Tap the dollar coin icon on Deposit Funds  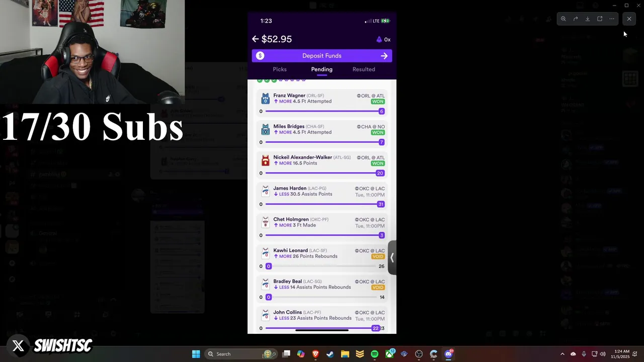[x=260, y=56]
